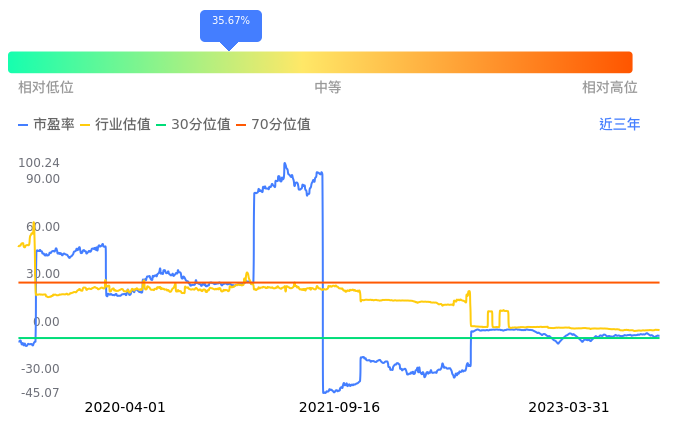Click the 100.24 maximum y-axis value
Image resolution: width=686 pixels, height=442 pixels.
point(39,163)
